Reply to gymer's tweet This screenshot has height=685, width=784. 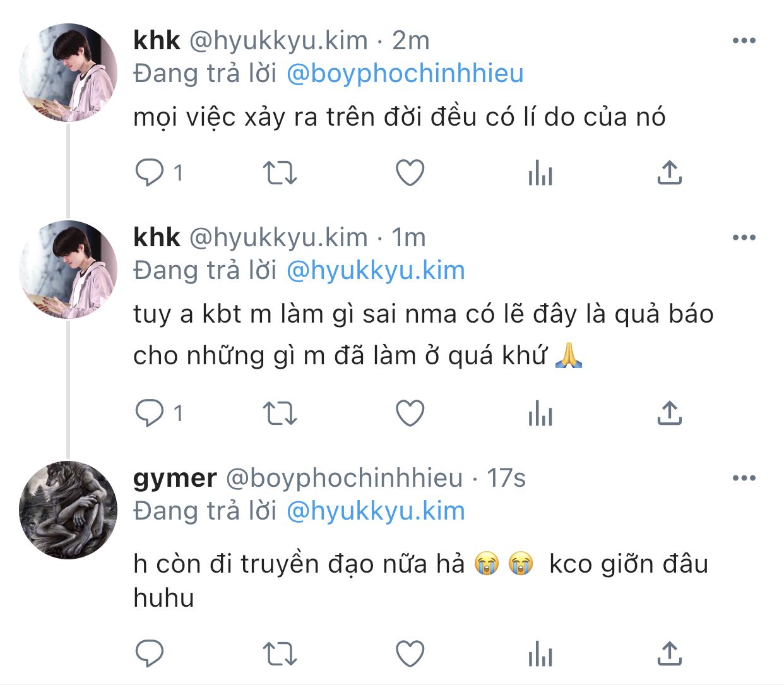[x=150, y=653]
